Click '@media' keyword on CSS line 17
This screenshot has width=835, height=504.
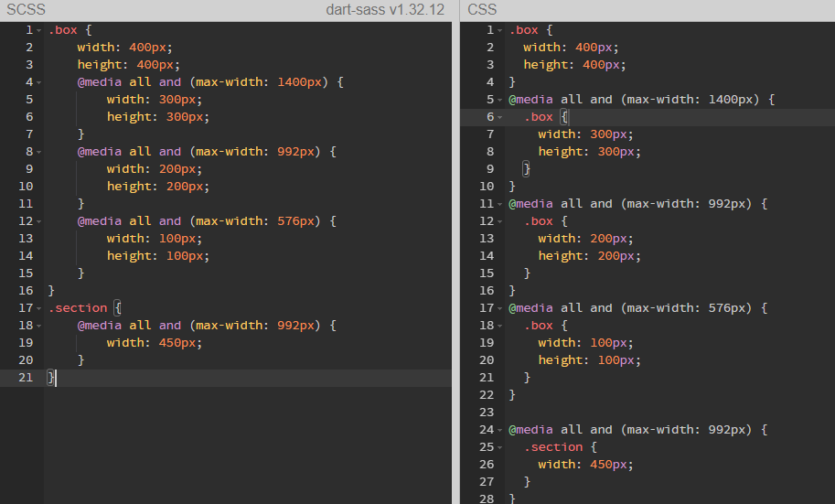(x=531, y=308)
